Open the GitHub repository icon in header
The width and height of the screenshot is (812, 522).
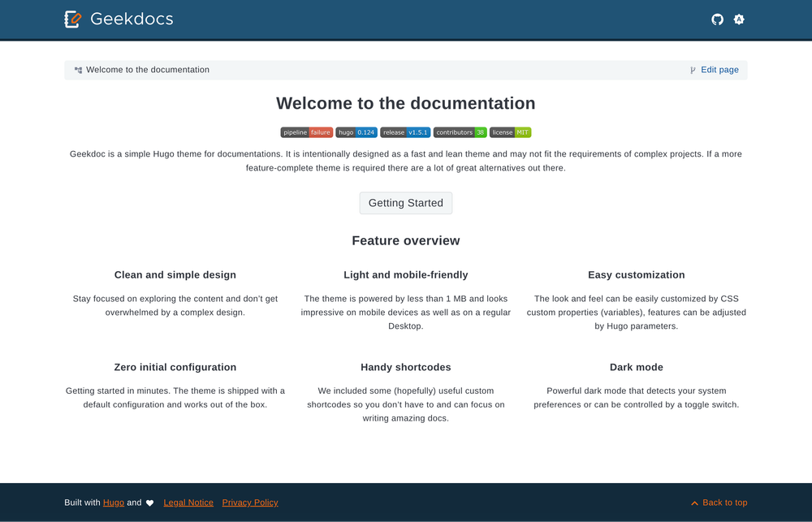coord(717,19)
